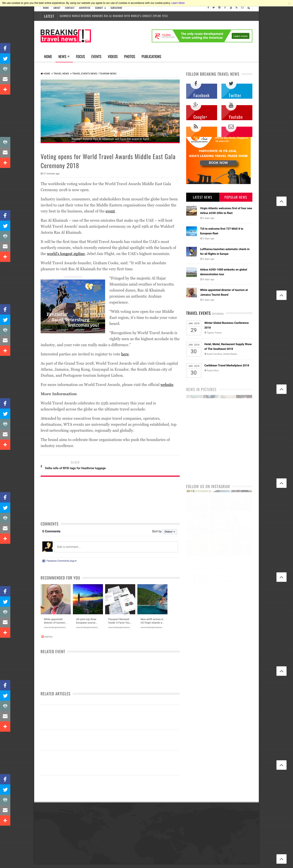Click the older-article arrow beside Delta rolls
This screenshot has height=868, width=293.
(41, 466)
